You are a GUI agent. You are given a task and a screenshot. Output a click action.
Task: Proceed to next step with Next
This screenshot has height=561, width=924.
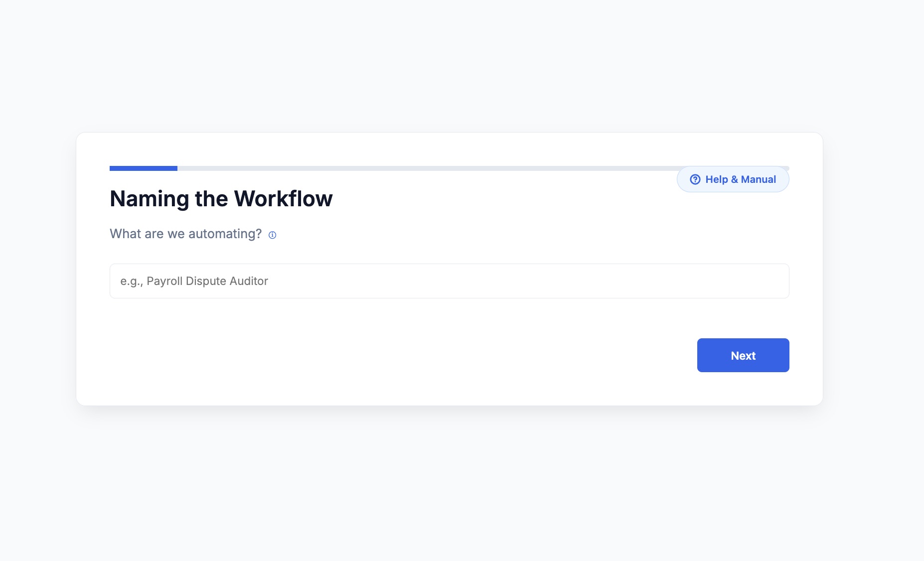click(x=743, y=355)
